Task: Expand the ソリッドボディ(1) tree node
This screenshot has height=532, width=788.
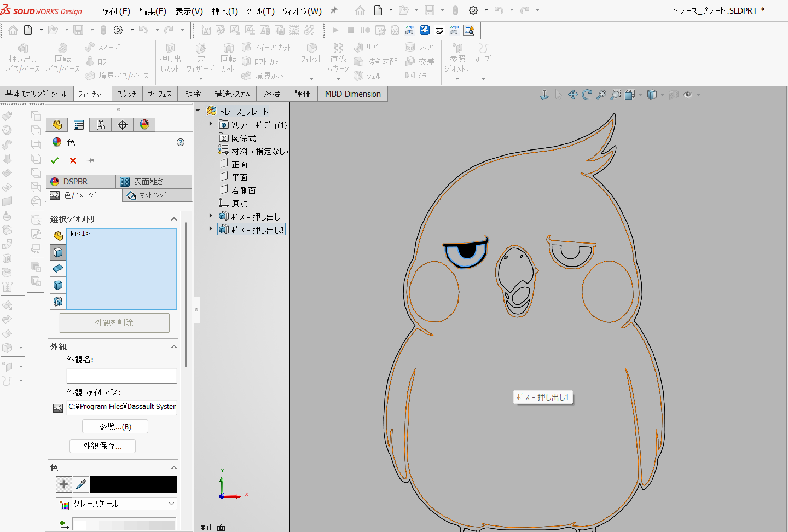Action: tap(211, 124)
